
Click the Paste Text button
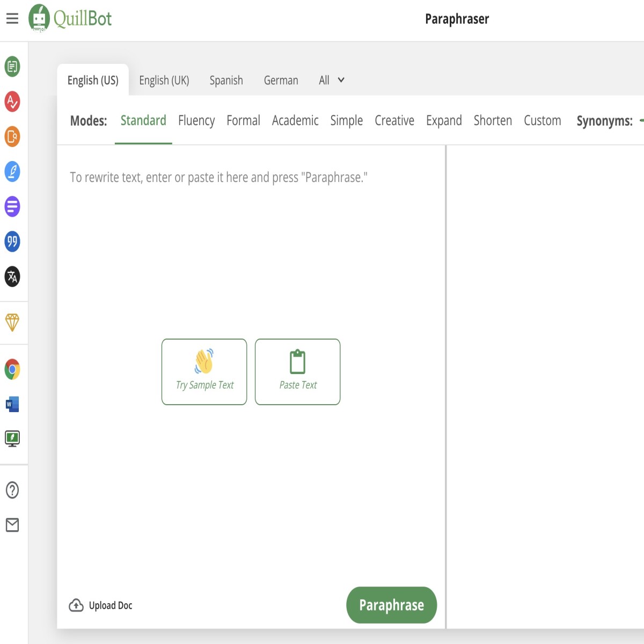[298, 372]
